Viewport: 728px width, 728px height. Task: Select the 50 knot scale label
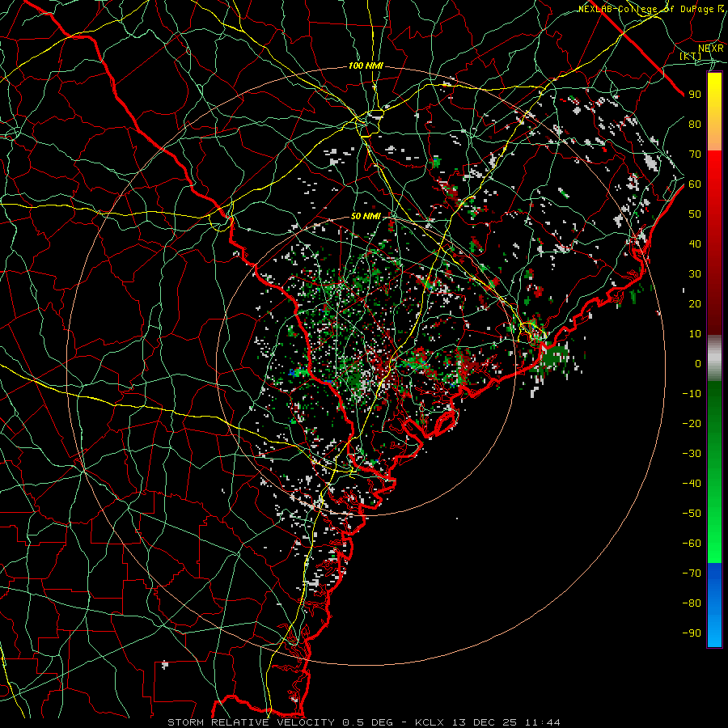pyautogui.click(x=695, y=214)
